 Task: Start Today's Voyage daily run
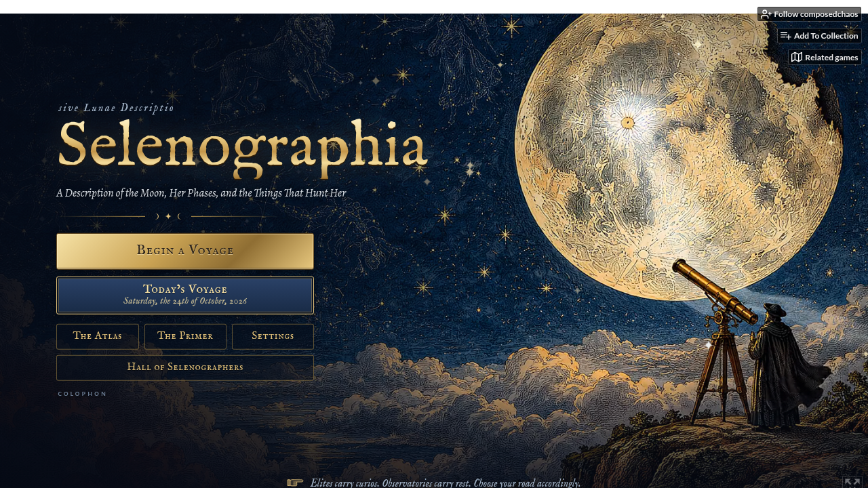185,295
